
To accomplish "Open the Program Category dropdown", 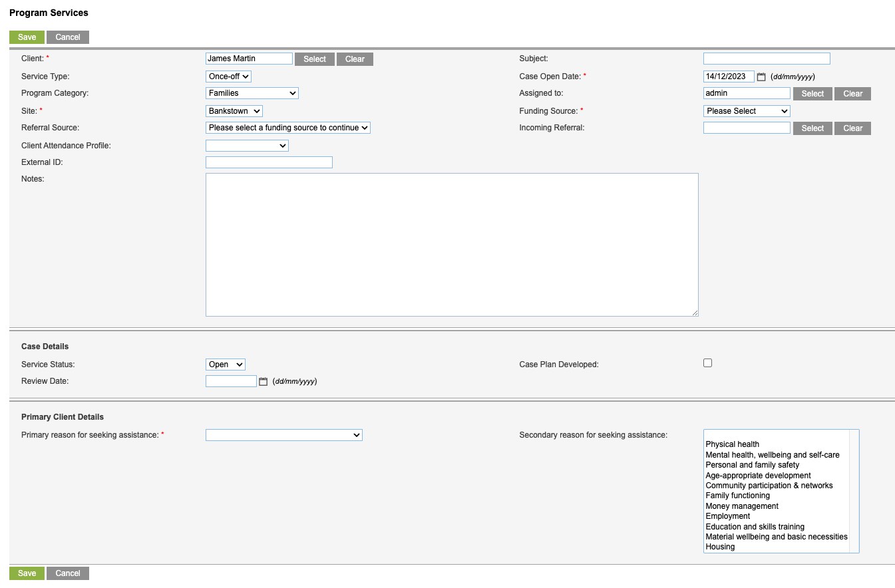I will pos(252,93).
